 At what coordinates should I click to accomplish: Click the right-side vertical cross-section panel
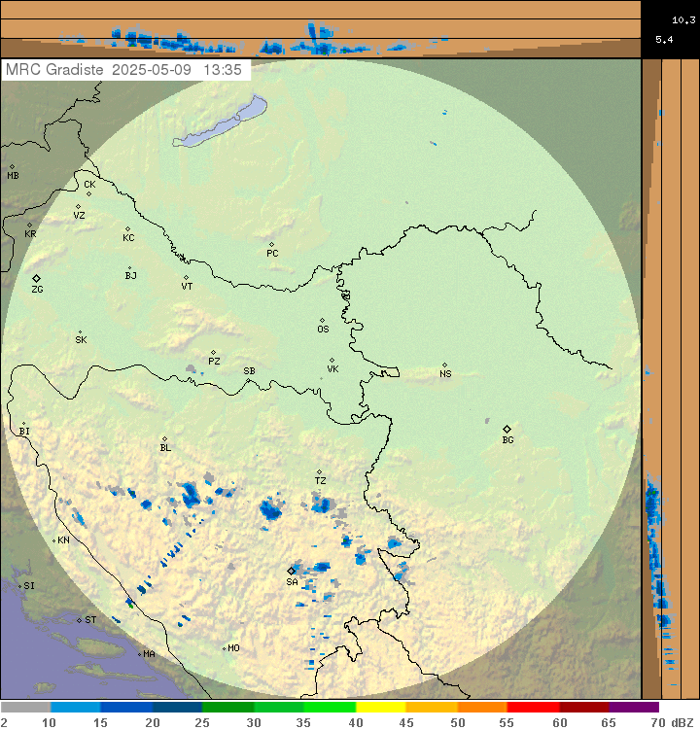pos(671,378)
